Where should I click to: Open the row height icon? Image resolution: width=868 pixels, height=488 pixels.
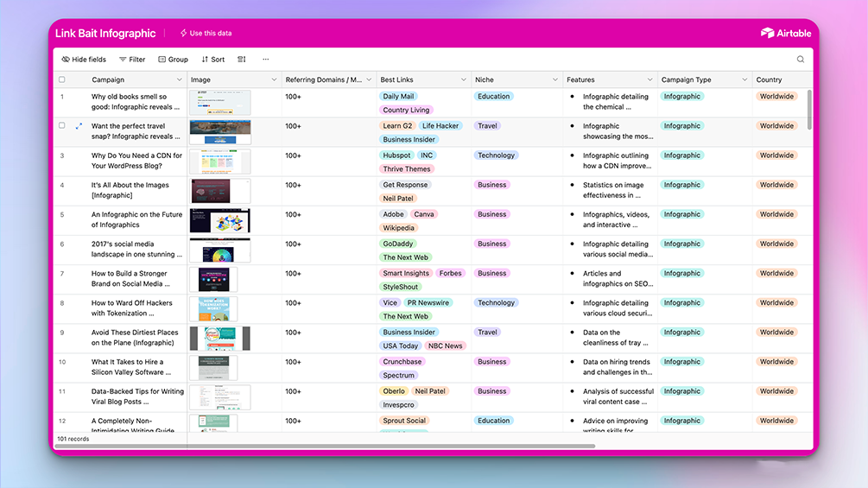pyautogui.click(x=241, y=60)
